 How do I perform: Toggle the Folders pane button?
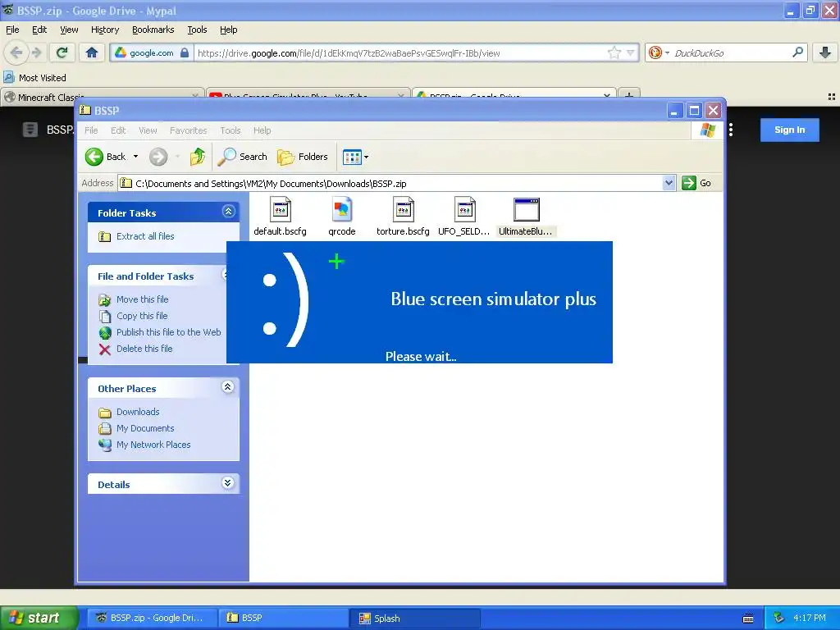(303, 157)
